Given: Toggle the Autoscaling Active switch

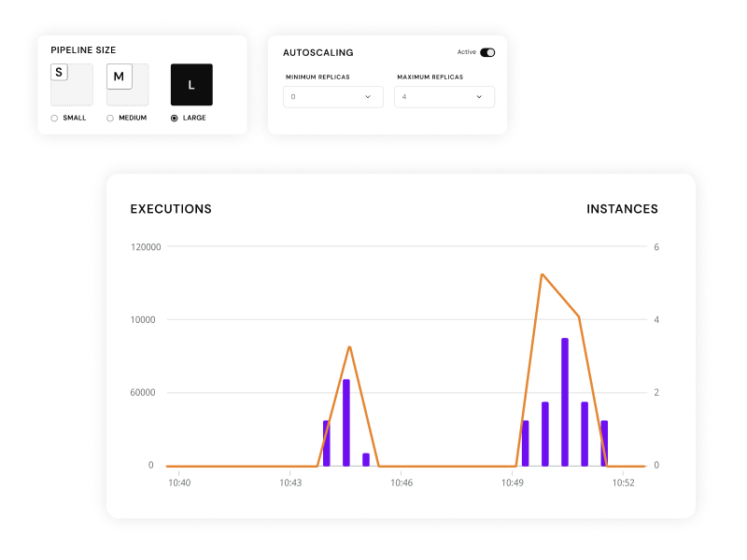Looking at the screenshot, I should 487,52.
